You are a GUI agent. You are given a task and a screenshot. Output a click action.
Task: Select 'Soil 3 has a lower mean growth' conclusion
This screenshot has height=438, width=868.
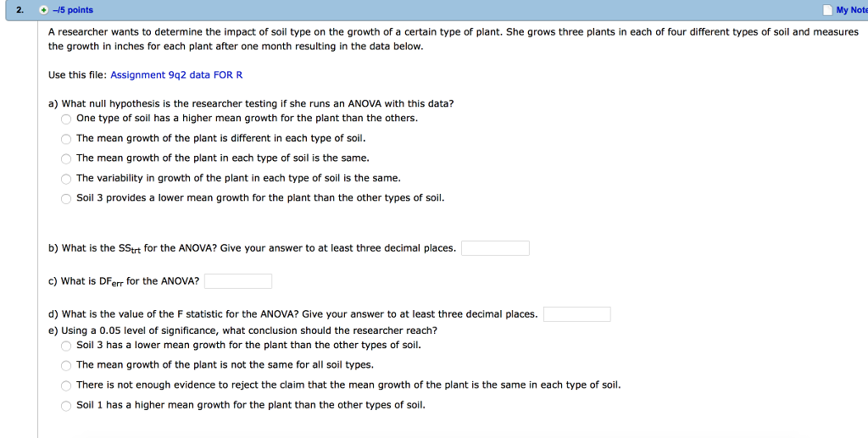(66, 346)
